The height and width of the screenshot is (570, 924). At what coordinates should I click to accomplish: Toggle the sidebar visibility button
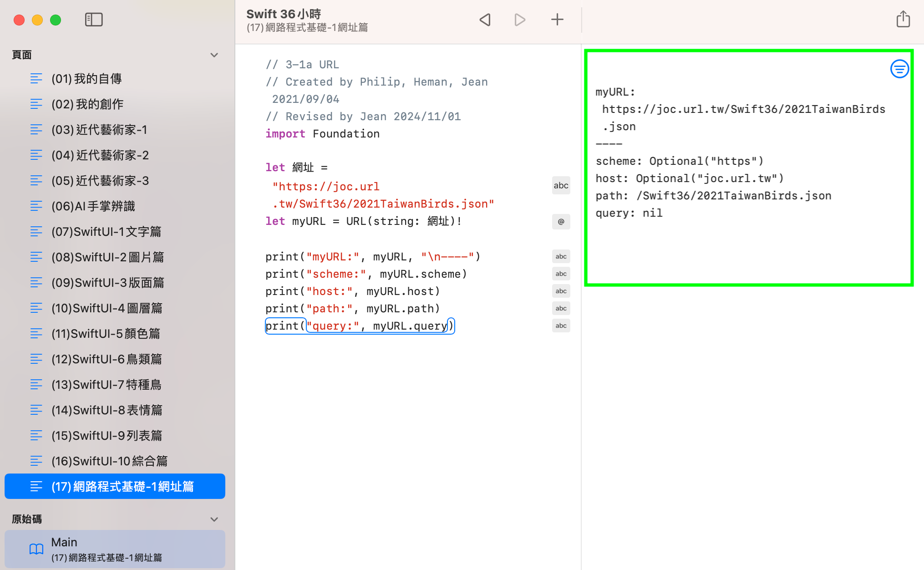coord(94,20)
